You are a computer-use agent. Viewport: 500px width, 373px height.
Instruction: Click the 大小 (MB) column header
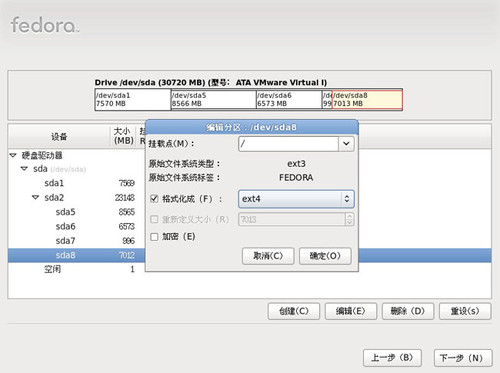coord(124,136)
